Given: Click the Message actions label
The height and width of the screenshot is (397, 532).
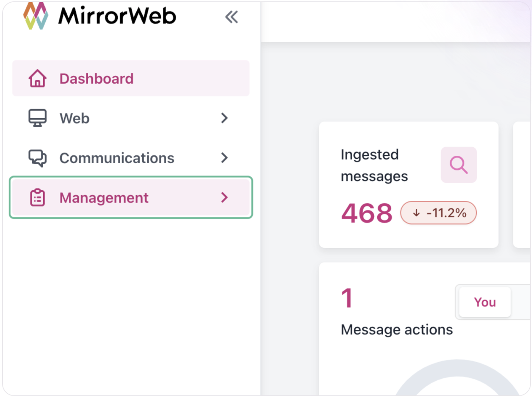Looking at the screenshot, I should (x=397, y=330).
